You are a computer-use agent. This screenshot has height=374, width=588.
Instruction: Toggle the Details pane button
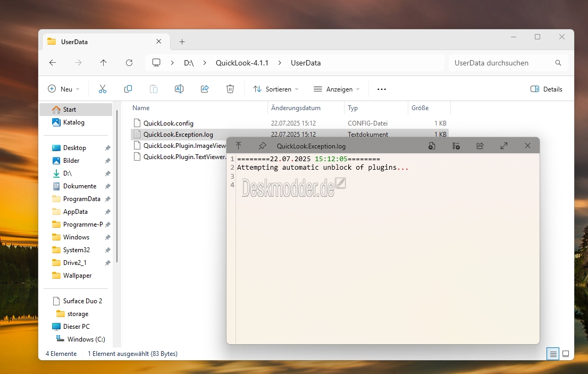coord(547,89)
